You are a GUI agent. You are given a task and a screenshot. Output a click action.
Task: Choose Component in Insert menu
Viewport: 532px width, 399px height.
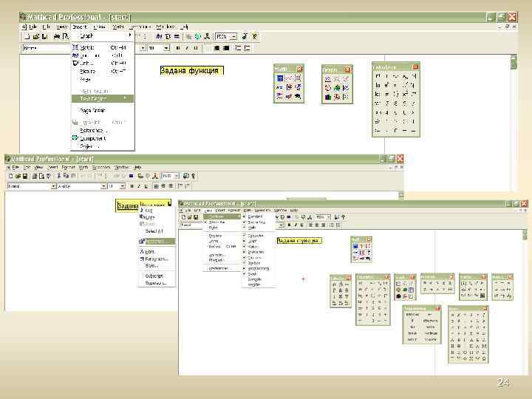103,138
